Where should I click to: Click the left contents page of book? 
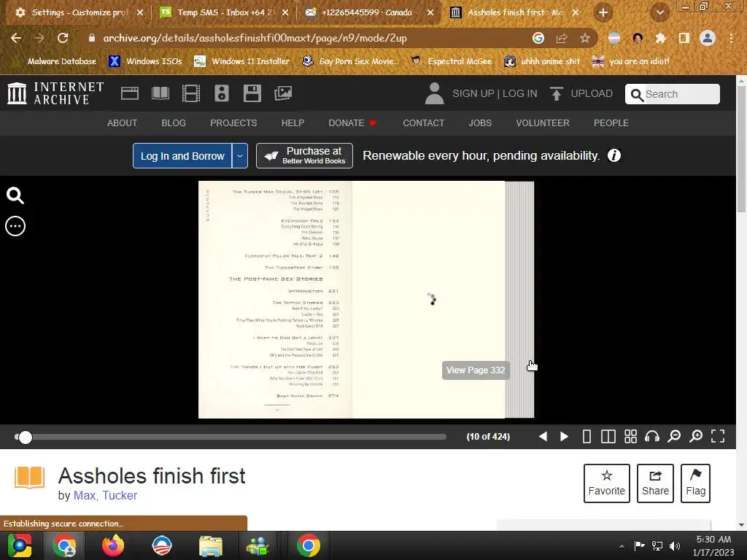point(275,300)
